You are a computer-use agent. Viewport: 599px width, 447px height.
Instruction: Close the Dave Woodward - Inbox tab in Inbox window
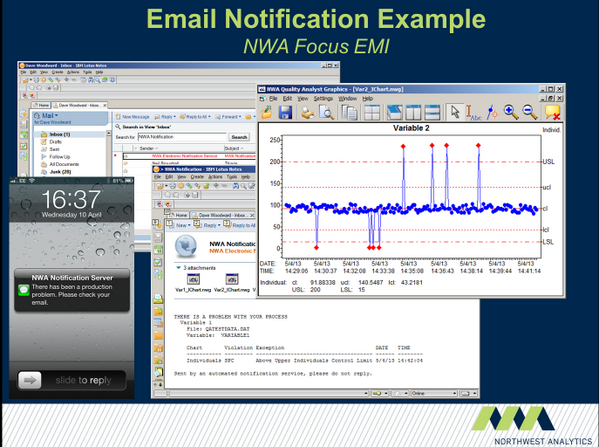(x=105, y=105)
